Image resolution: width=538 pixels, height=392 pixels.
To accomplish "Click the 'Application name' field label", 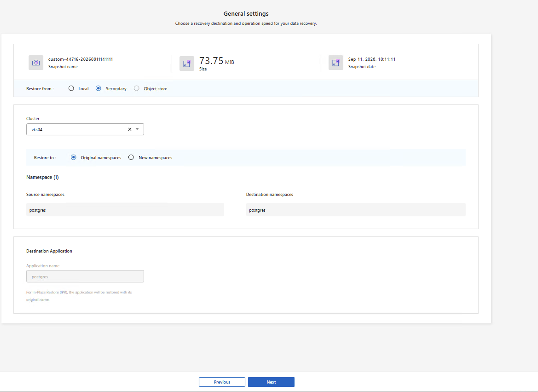I will 43,266.
